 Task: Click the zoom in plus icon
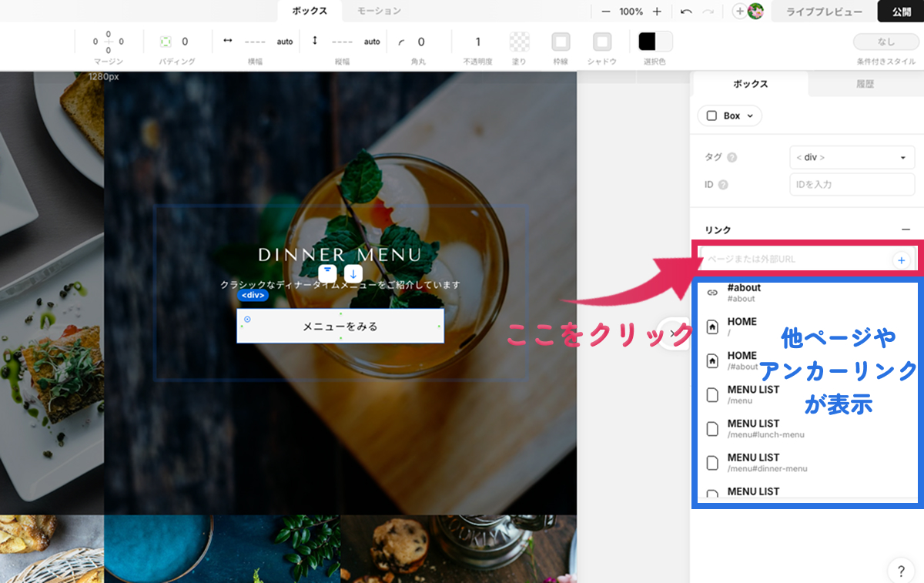(657, 12)
